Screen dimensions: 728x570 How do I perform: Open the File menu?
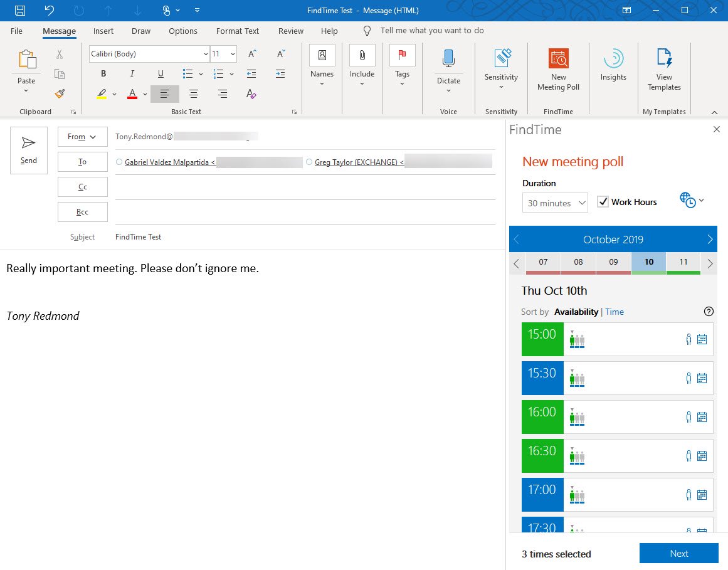(16, 31)
